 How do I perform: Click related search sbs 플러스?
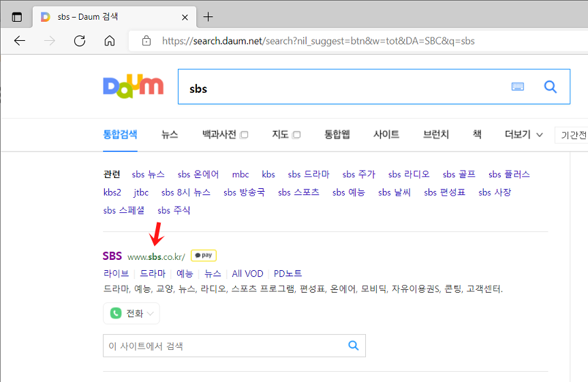pos(509,174)
